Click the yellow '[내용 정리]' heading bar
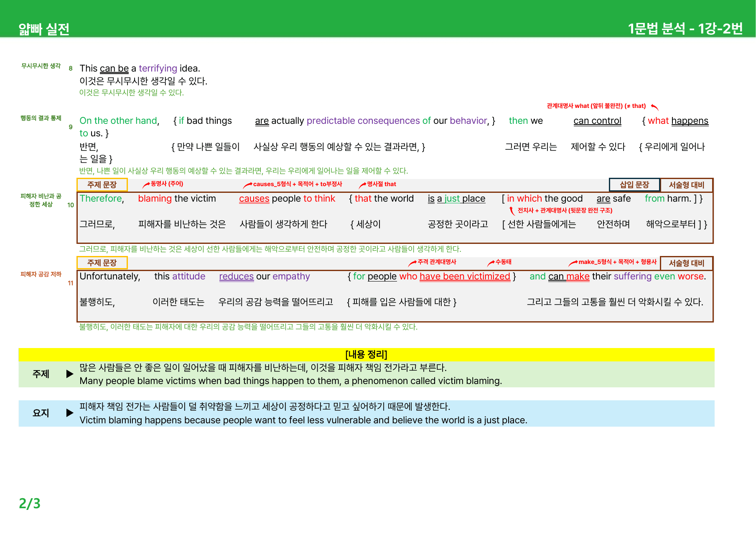 367,354
